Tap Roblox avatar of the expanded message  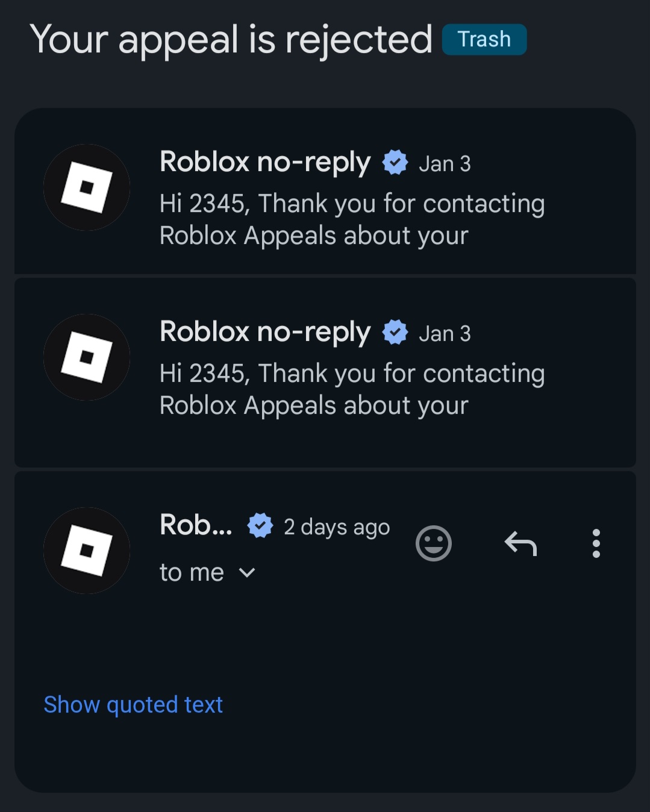(87, 551)
